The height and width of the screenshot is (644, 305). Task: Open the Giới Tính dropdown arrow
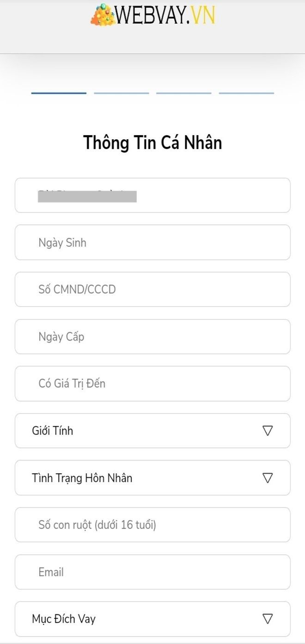[x=267, y=431]
